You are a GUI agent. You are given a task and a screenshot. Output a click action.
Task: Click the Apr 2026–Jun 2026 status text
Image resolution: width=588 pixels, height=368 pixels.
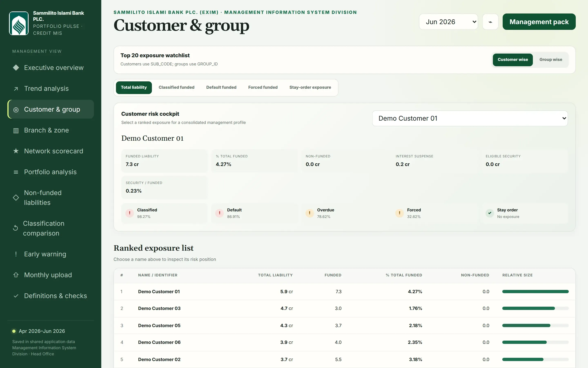click(x=42, y=331)
